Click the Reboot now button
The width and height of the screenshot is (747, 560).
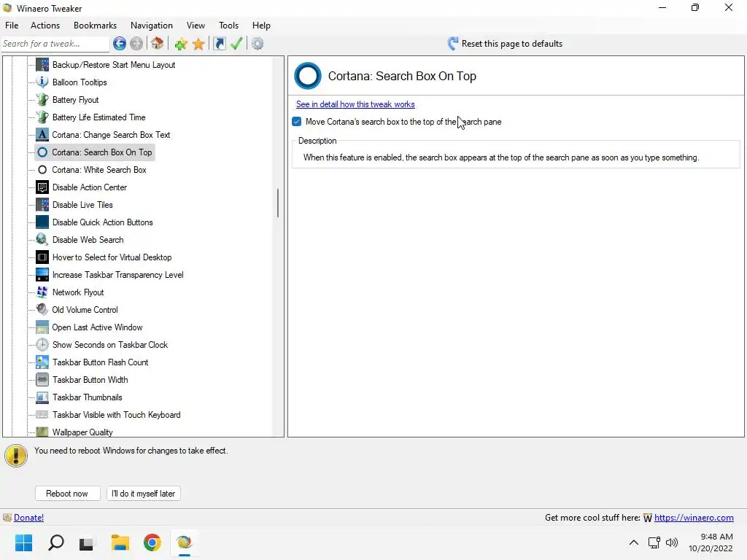click(x=68, y=494)
